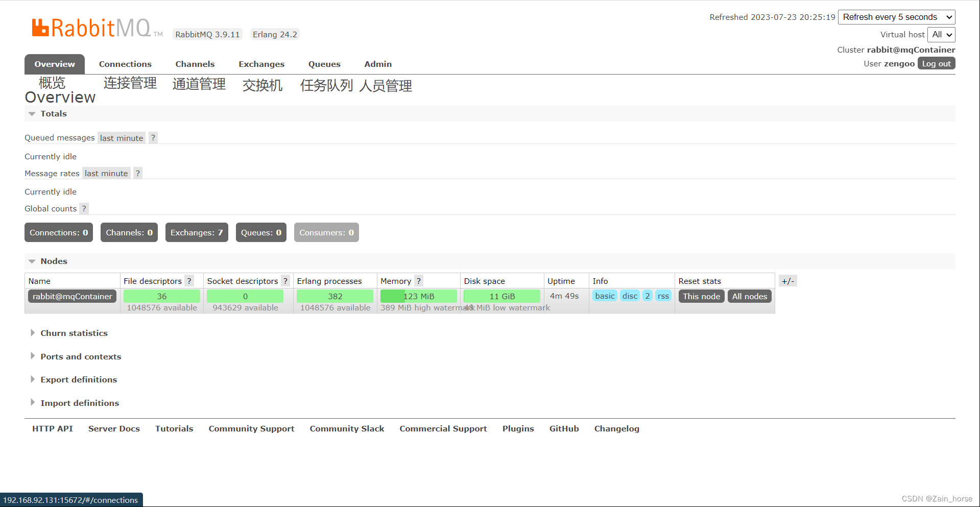The image size is (980, 507).
Task: Open Community Support link
Action: [x=251, y=428]
